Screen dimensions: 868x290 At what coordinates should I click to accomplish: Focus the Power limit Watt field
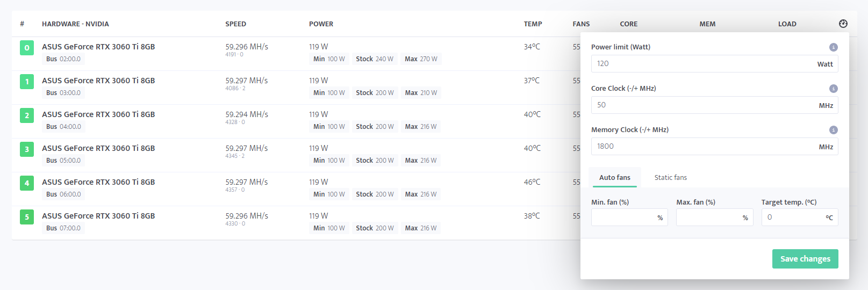714,64
